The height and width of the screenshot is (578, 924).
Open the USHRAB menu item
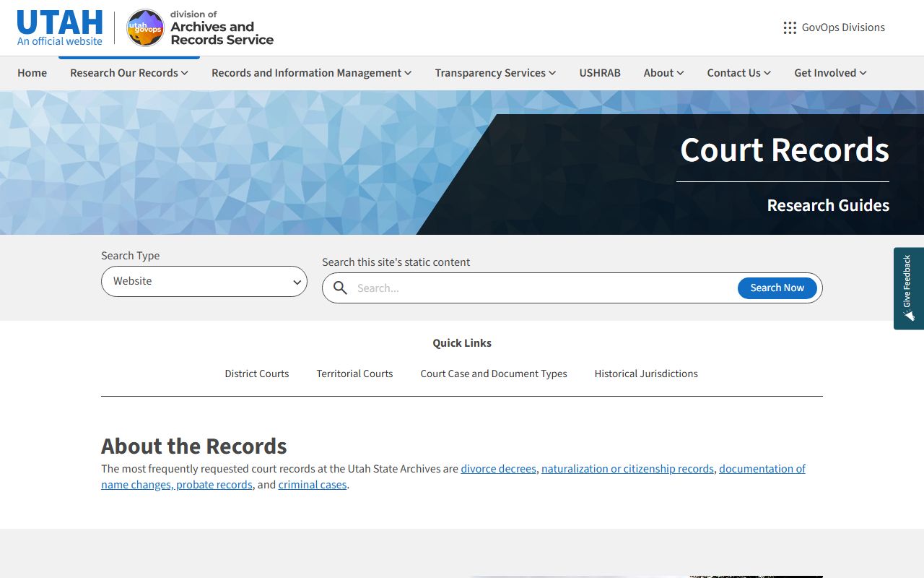(600, 73)
